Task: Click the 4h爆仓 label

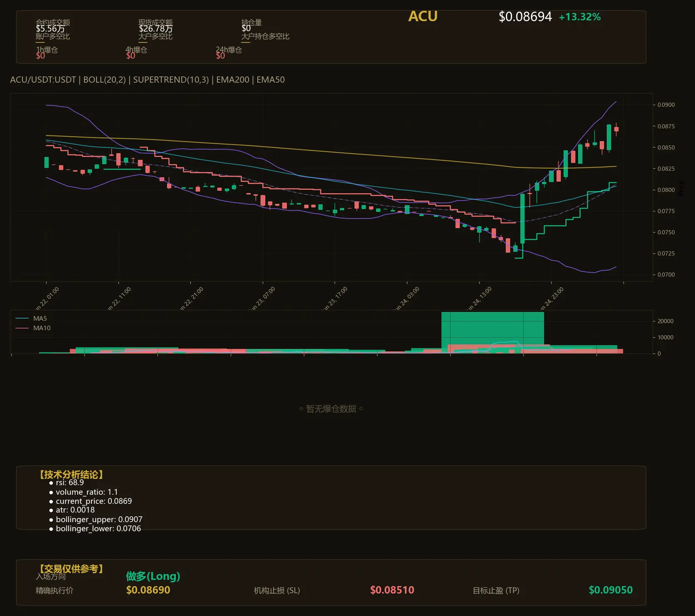Action: (x=136, y=50)
